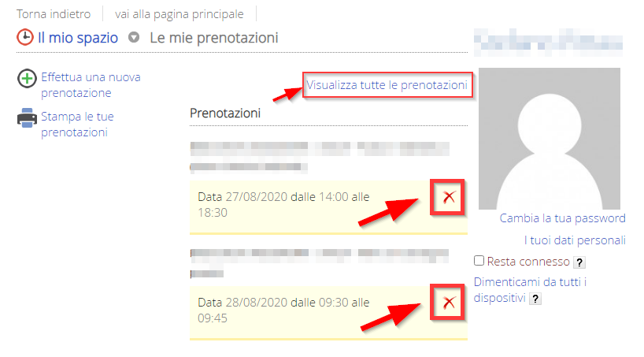Open the Il mio spazio link
644x357 pixels.
coord(78,38)
